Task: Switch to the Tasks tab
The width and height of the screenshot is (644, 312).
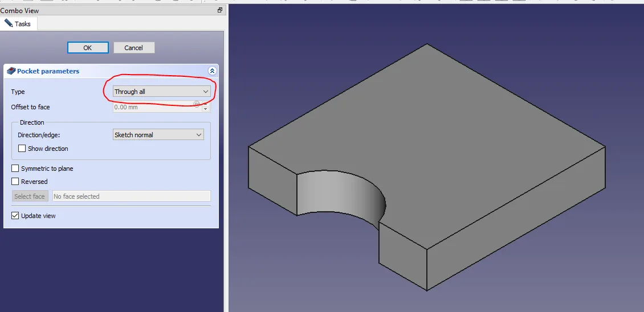Action: coord(18,24)
